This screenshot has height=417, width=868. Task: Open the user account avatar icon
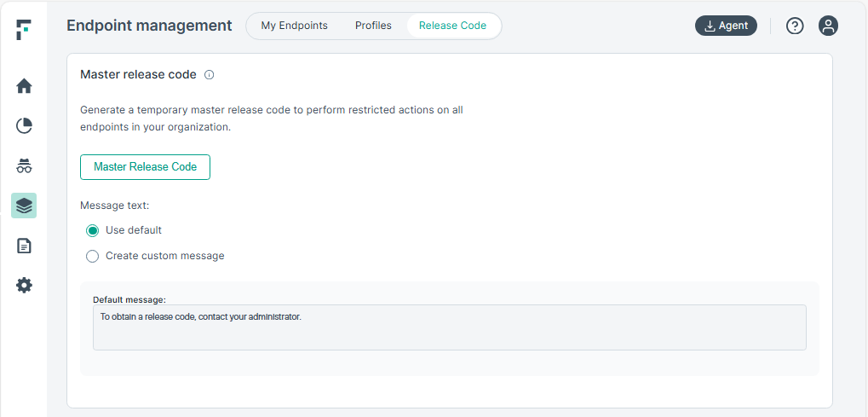pyautogui.click(x=828, y=26)
